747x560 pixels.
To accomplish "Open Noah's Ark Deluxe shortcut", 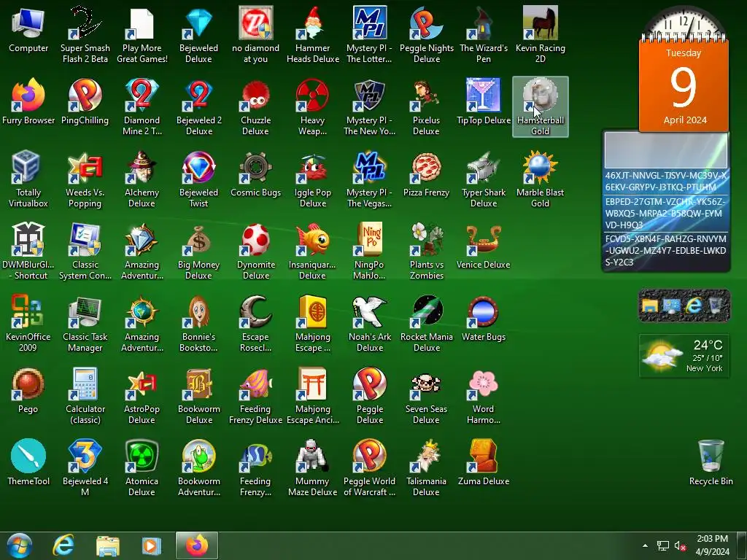I will coord(369,323).
